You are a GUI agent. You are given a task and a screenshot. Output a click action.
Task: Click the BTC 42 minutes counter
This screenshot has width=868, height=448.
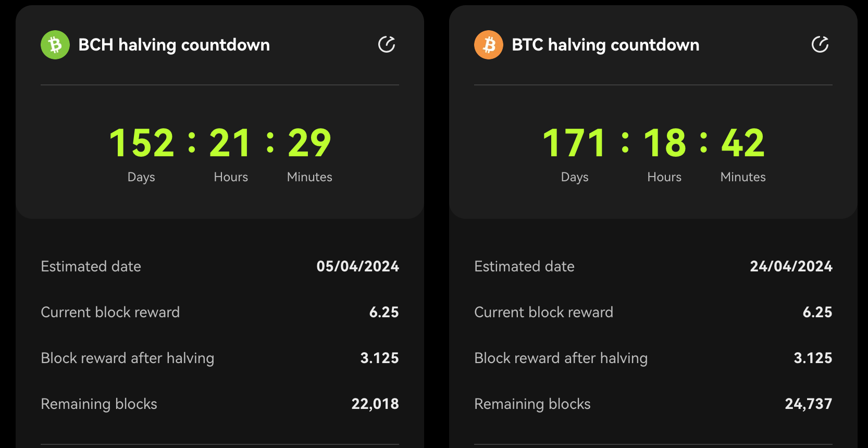[743, 143]
